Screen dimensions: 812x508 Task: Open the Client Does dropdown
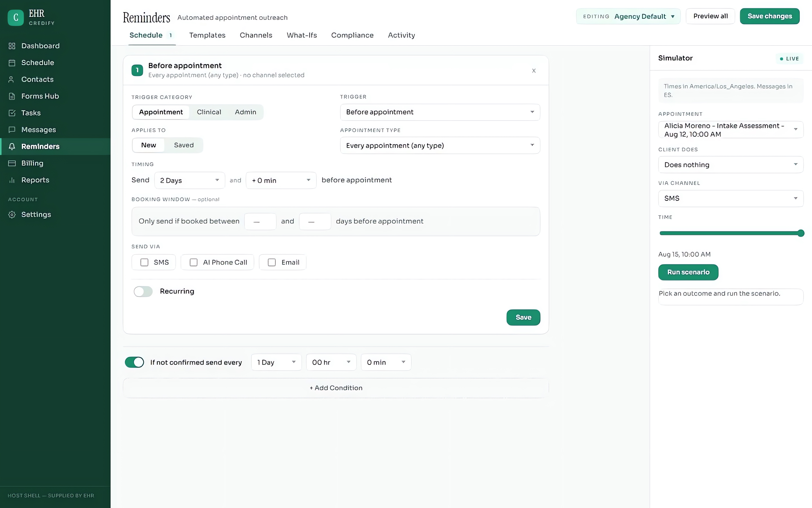click(x=731, y=165)
